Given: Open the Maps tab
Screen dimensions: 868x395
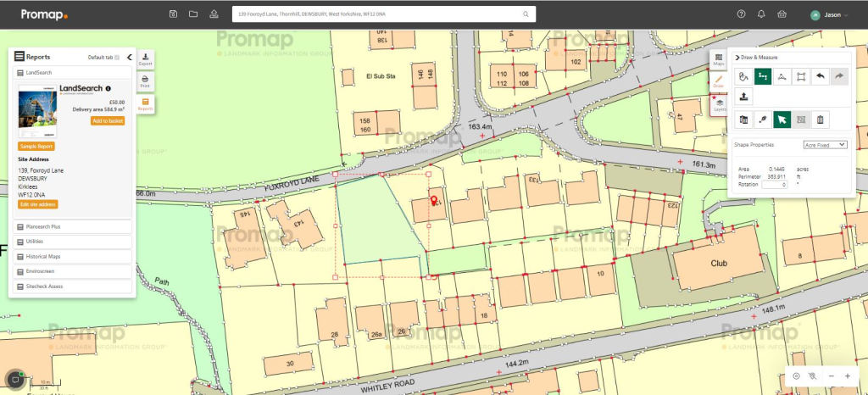Looking at the screenshot, I should point(719,59).
